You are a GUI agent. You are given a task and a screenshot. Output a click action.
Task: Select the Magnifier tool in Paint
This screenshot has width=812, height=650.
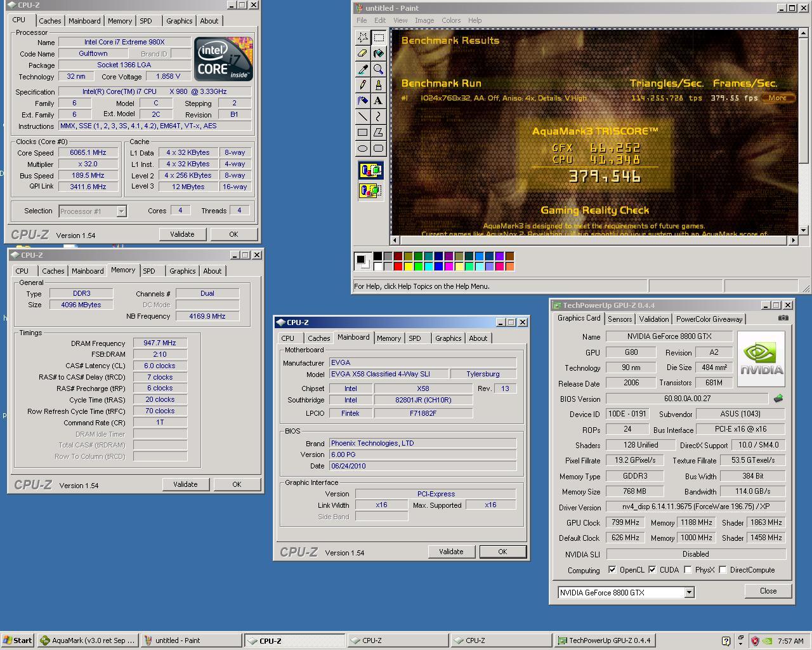pyautogui.click(x=379, y=69)
